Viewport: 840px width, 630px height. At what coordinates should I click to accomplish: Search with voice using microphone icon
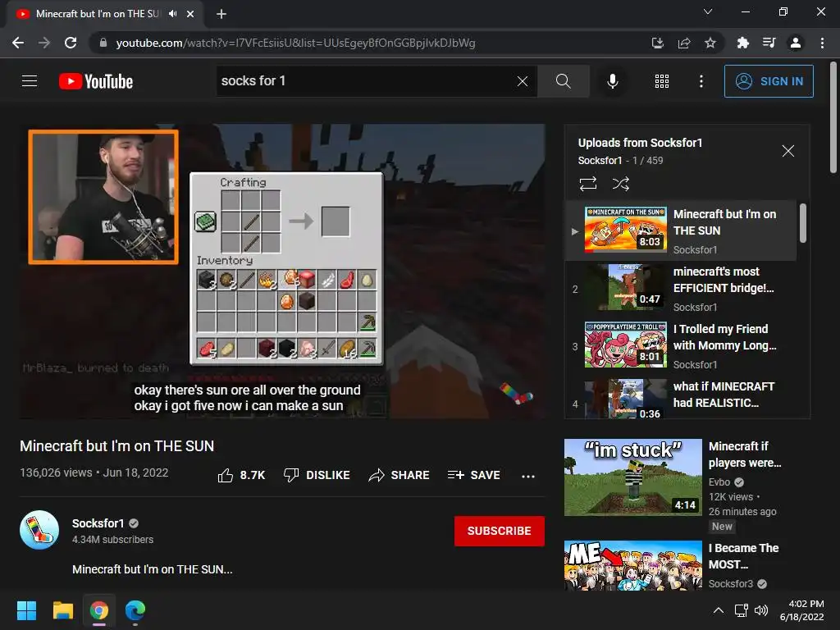click(612, 81)
